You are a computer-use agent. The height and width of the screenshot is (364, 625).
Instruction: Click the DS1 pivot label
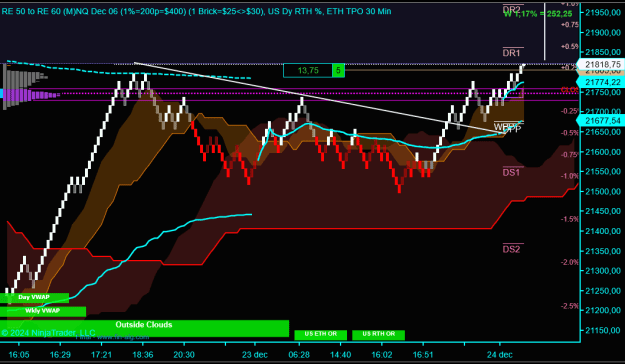point(511,172)
